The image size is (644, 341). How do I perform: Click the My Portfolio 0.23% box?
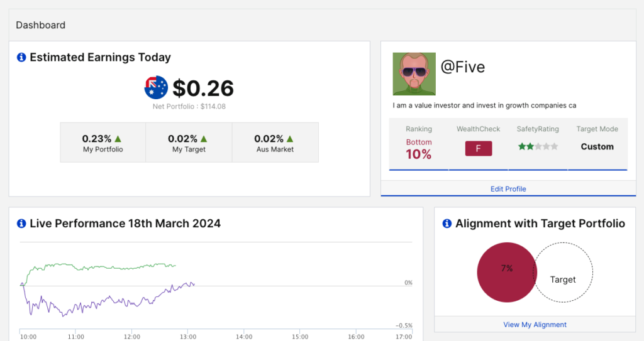tap(103, 143)
